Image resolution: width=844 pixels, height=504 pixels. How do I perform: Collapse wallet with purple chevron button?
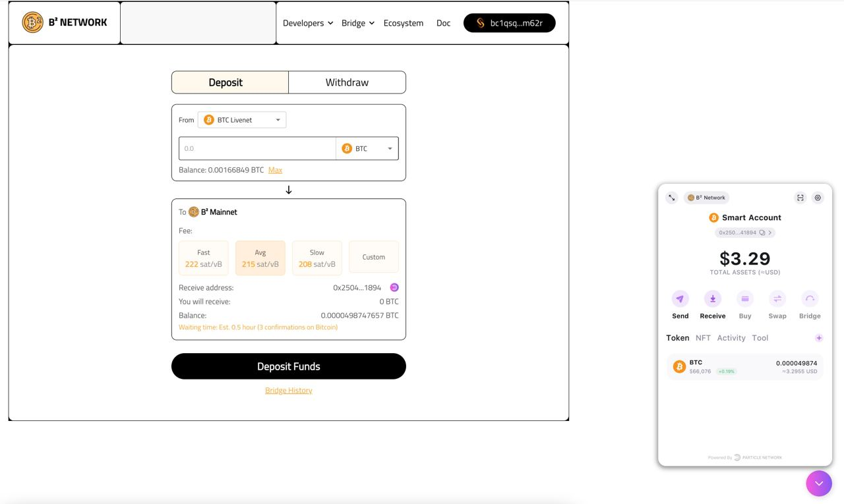(819, 484)
